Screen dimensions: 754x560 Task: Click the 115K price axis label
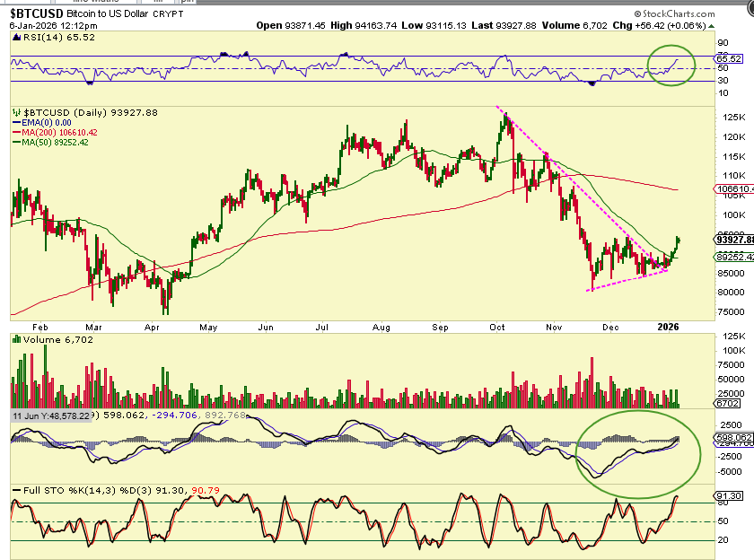[x=734, y=157]
